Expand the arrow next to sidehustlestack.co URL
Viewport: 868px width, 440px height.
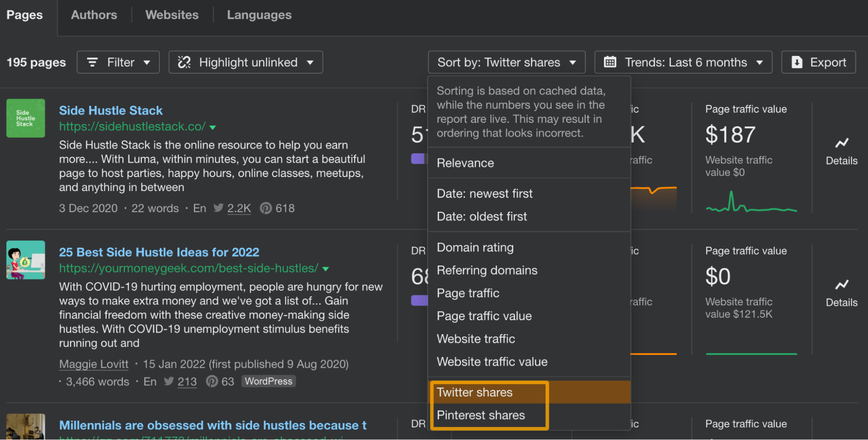[x=212, y=127]
